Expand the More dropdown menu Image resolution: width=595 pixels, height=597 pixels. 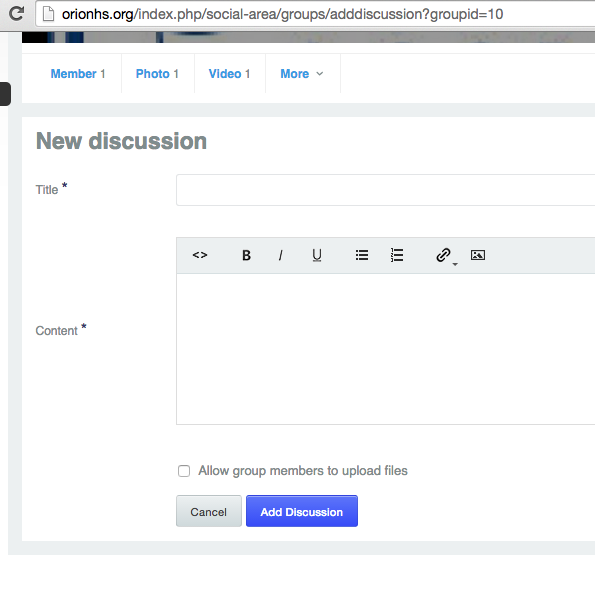point(302,73)
